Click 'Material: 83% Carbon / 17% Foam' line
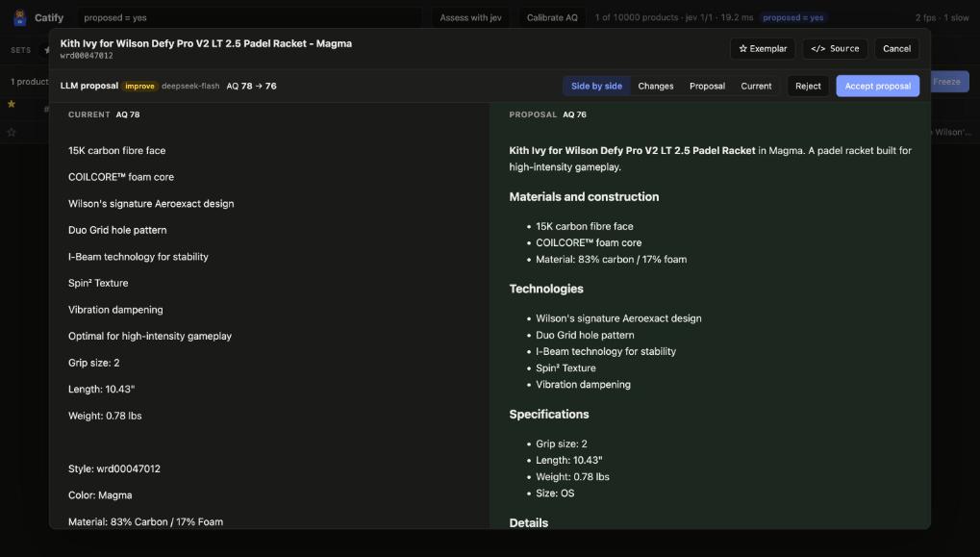 (x=145, y=521)
